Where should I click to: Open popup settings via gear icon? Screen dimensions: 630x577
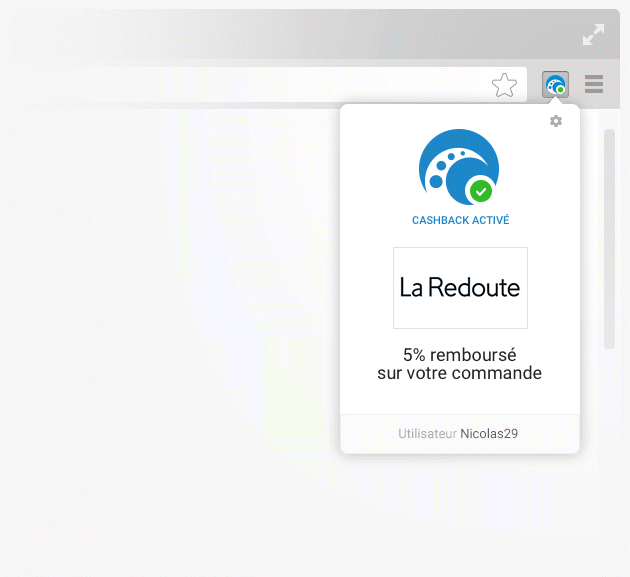point(556,121)
